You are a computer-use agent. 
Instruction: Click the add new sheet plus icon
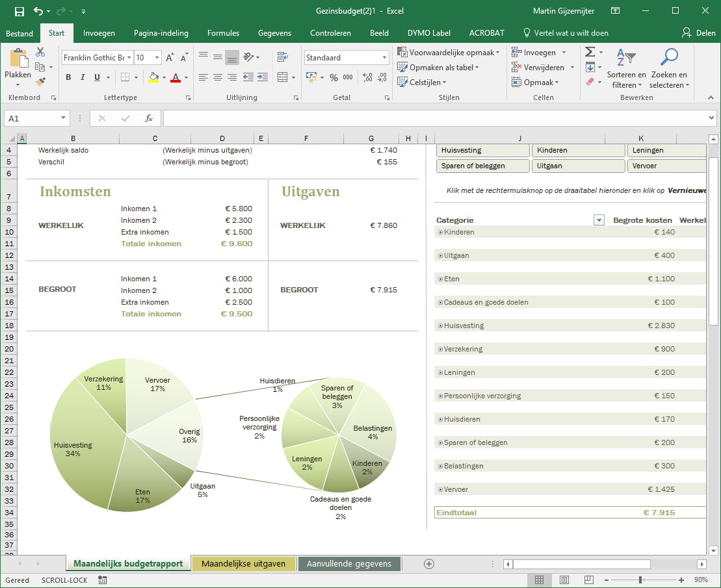coord(428,564)
